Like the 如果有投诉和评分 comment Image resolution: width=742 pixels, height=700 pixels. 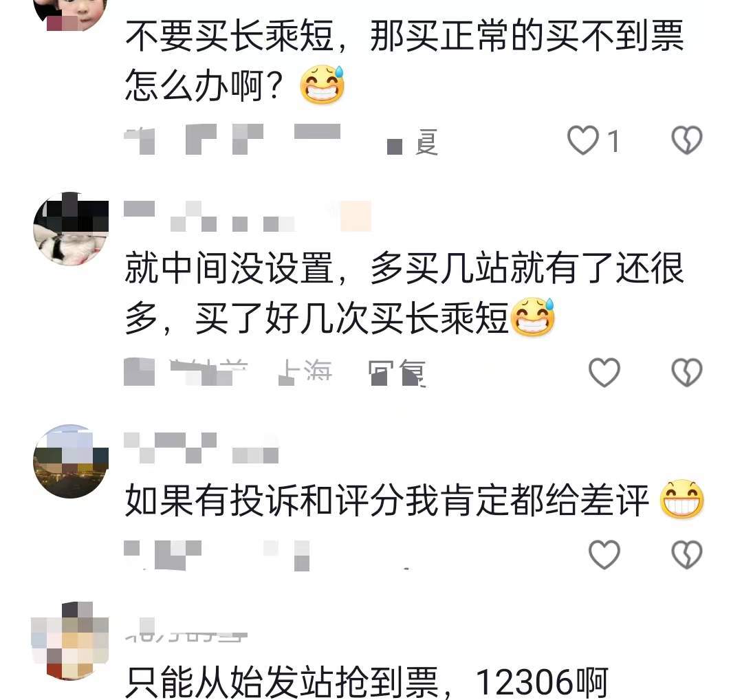click(x=604, y=554)
